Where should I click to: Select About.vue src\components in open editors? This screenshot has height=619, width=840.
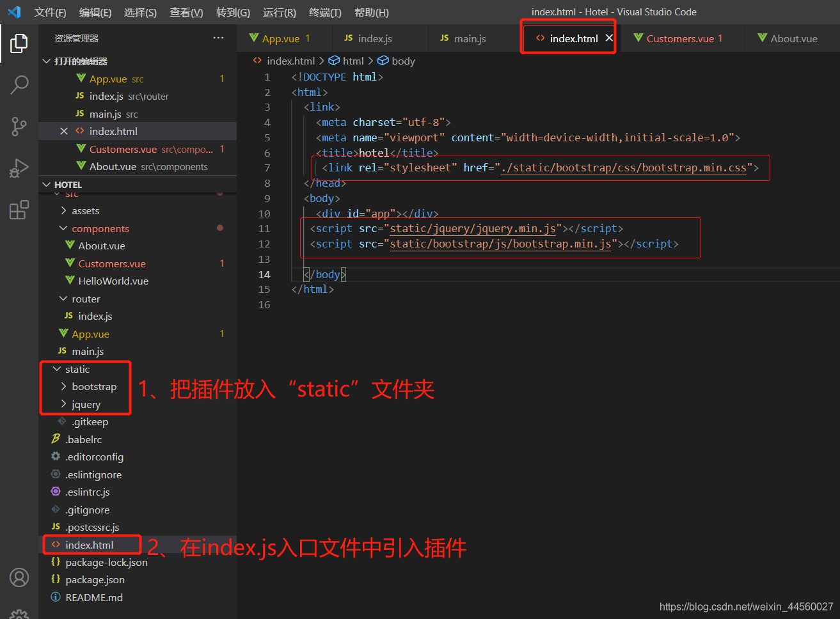(138, 166)
